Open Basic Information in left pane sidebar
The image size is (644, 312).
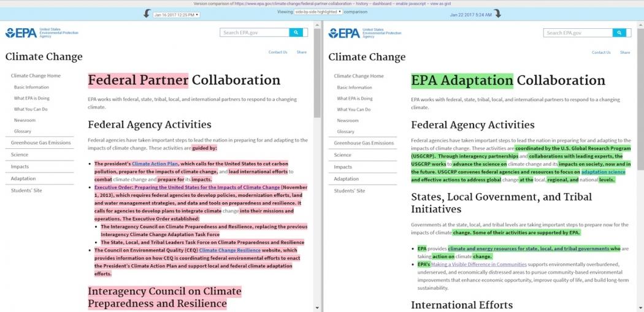tap(31, 87)
